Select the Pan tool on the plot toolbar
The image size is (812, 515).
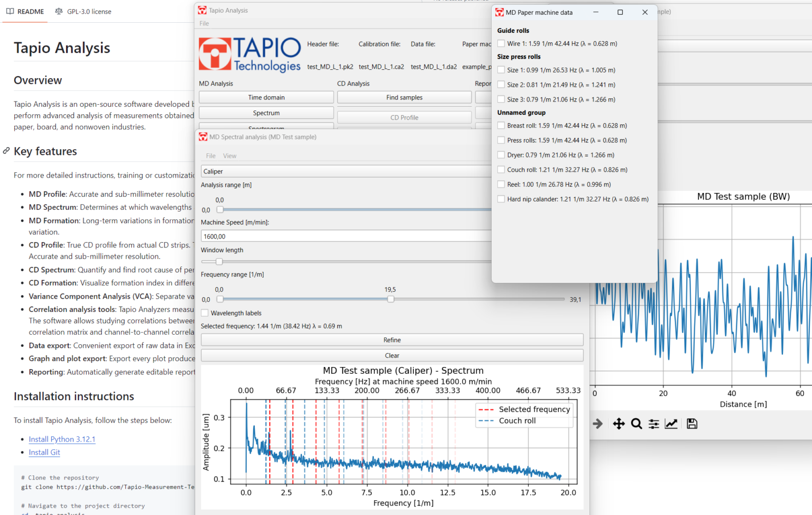[619, 424]
